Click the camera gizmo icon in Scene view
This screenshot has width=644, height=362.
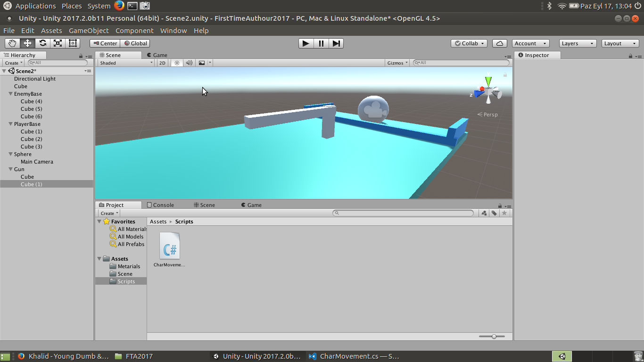[373, 109]
